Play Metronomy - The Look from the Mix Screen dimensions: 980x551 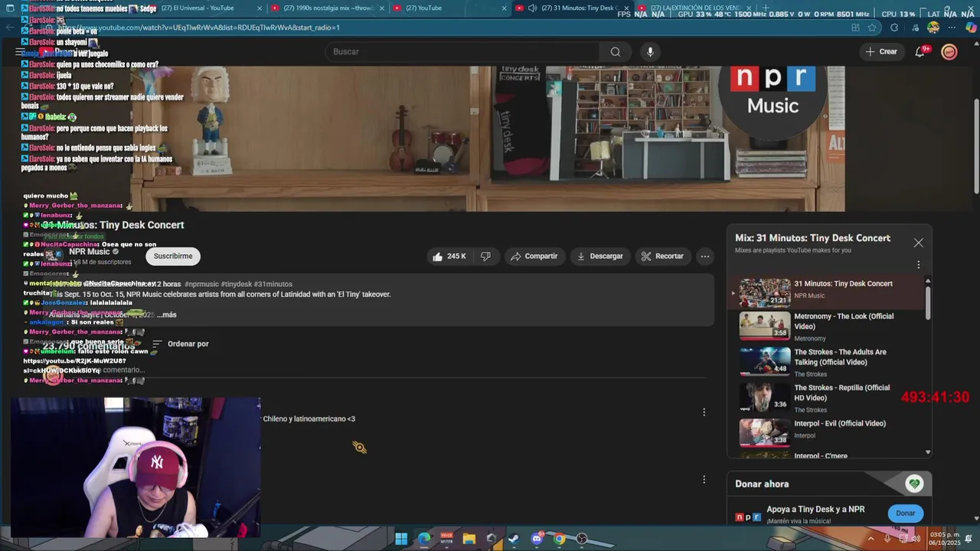pos(826,326)
